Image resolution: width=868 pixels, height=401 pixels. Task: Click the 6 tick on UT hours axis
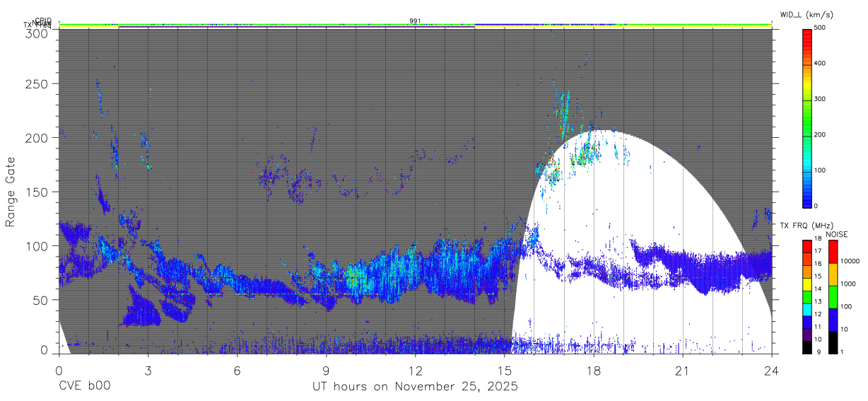pos(237,370)
